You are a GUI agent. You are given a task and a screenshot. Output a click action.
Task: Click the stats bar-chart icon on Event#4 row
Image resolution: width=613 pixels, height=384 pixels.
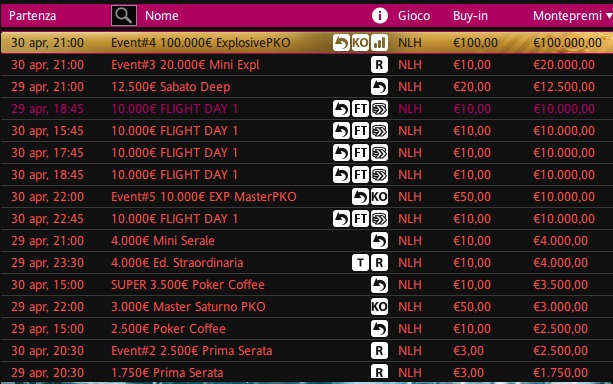379,43
